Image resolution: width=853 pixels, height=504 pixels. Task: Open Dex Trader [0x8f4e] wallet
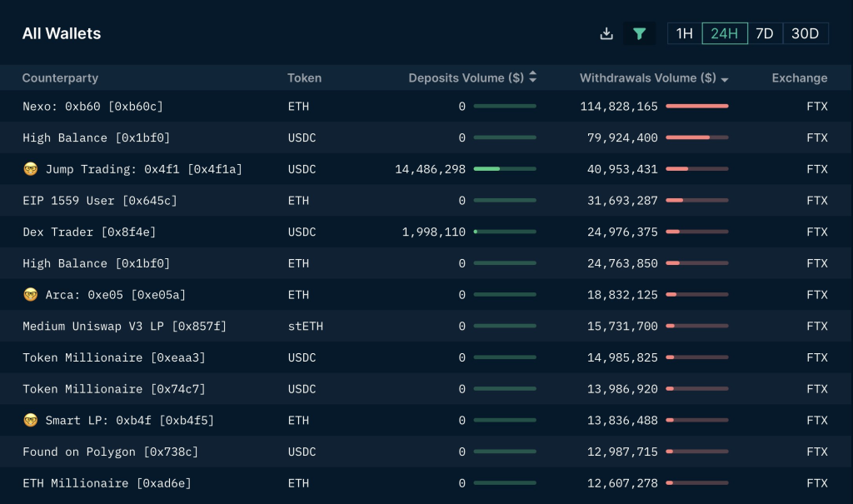pos(88,232)
